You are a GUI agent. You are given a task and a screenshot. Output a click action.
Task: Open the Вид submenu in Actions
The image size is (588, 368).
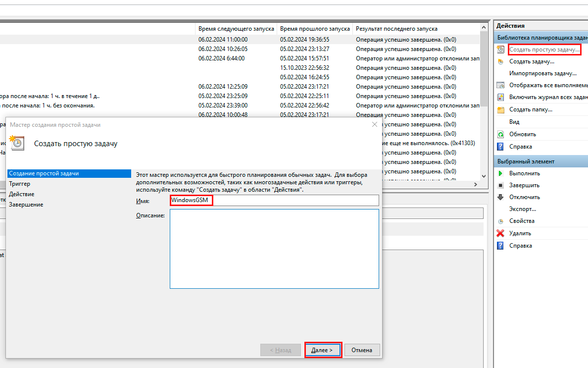pos(514,122)
